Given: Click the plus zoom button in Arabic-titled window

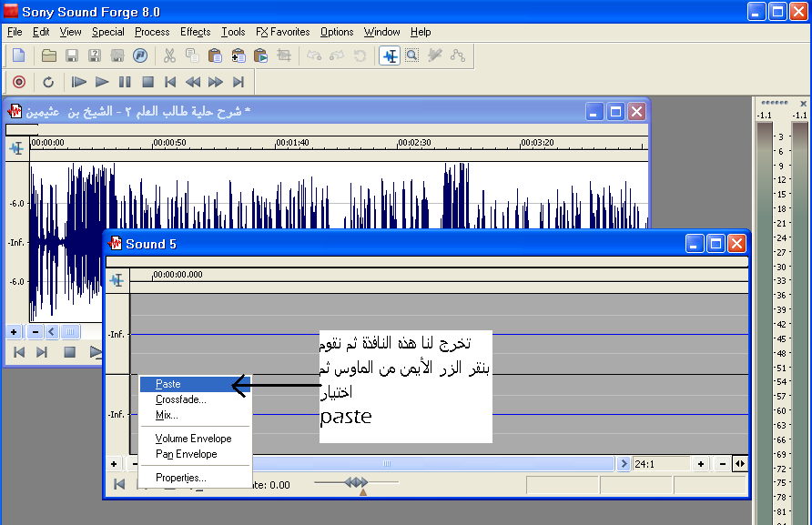Looking at the screenshot, I should [x=14, y=332].
